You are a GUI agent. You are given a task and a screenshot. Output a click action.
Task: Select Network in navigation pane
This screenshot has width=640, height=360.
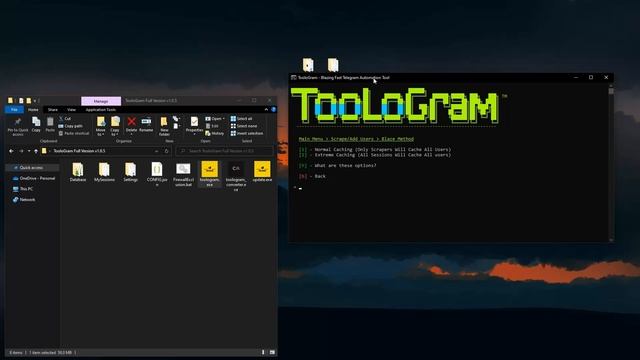pos(24,200)
